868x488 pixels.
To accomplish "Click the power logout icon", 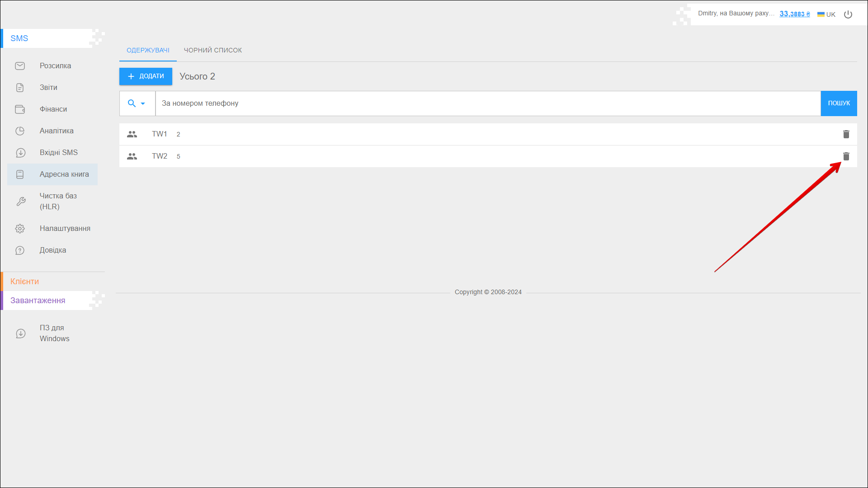I will (x=848, y=14).
